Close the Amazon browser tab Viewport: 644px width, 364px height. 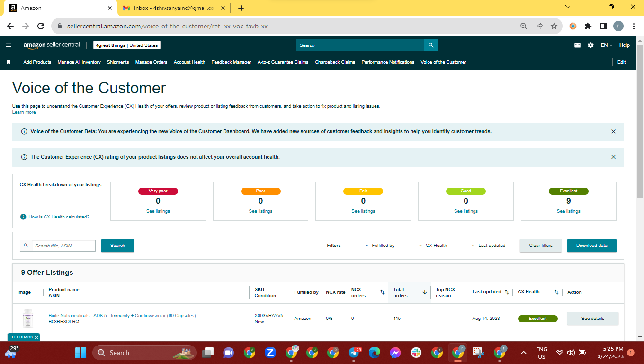110,8
